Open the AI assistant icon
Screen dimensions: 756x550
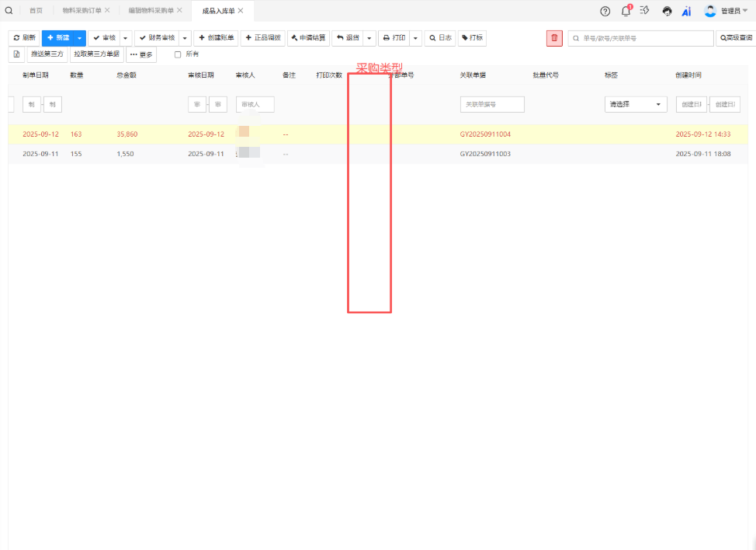[x=687, y=11]
